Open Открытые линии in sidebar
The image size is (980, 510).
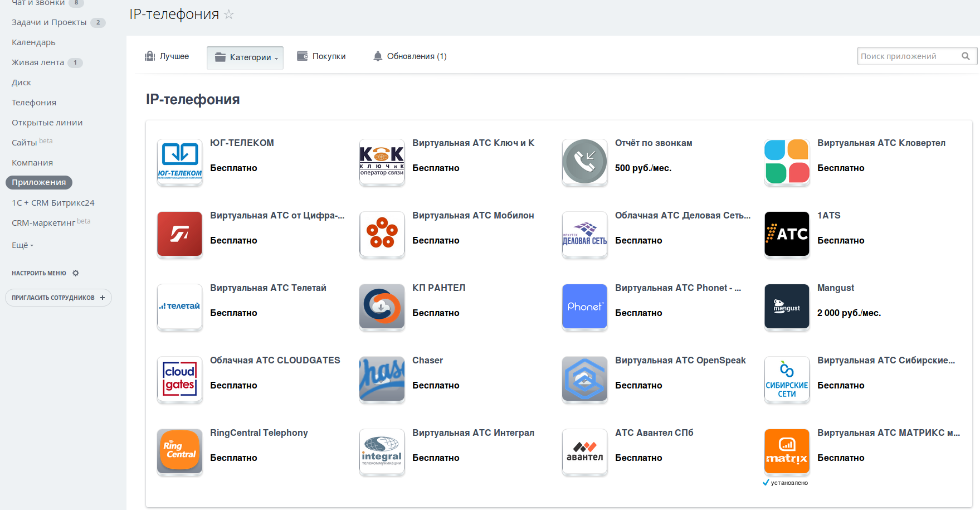click(47, 123)
